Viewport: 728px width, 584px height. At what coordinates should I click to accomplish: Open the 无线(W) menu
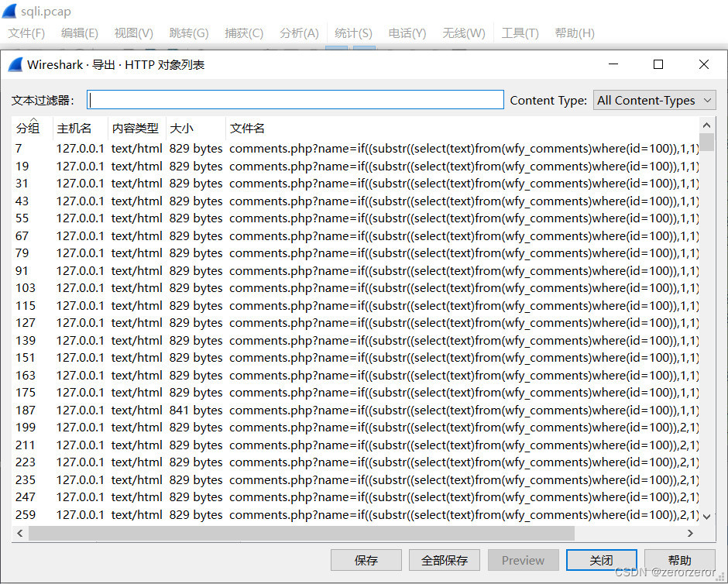point(463,33)
